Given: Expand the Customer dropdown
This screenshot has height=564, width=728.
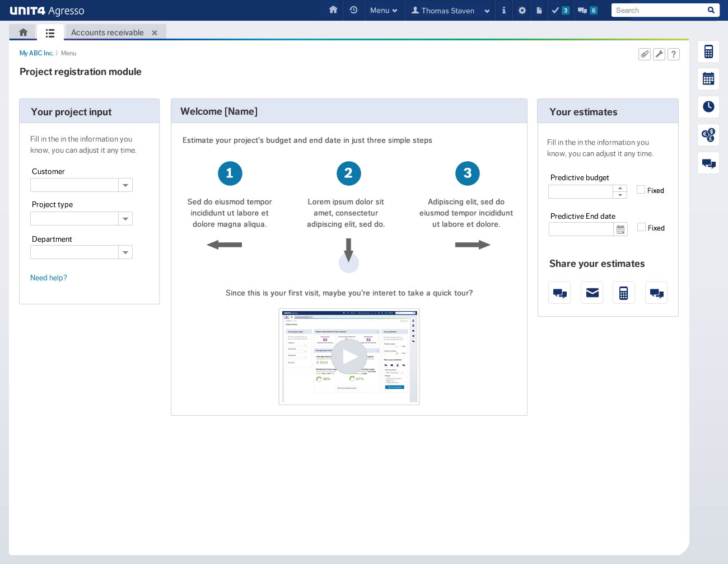Looking at the screenshot, I should click(x=125, y=185).
